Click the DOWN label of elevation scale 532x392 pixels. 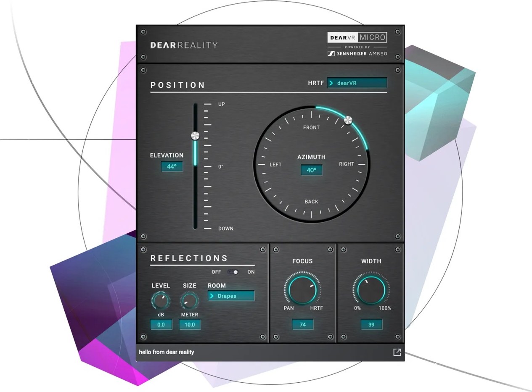coord(225,229)
